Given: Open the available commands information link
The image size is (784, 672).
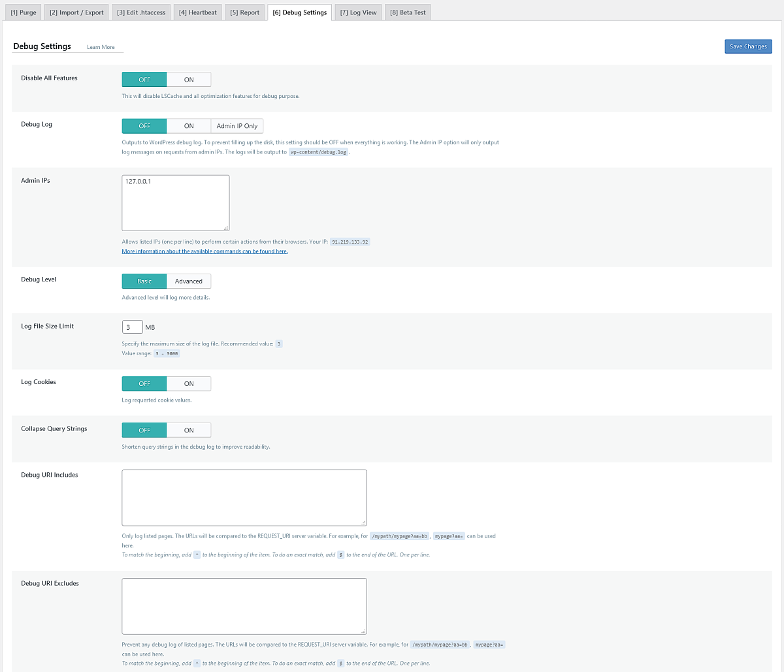Looking at the screenshot, I should click(204, 251).
